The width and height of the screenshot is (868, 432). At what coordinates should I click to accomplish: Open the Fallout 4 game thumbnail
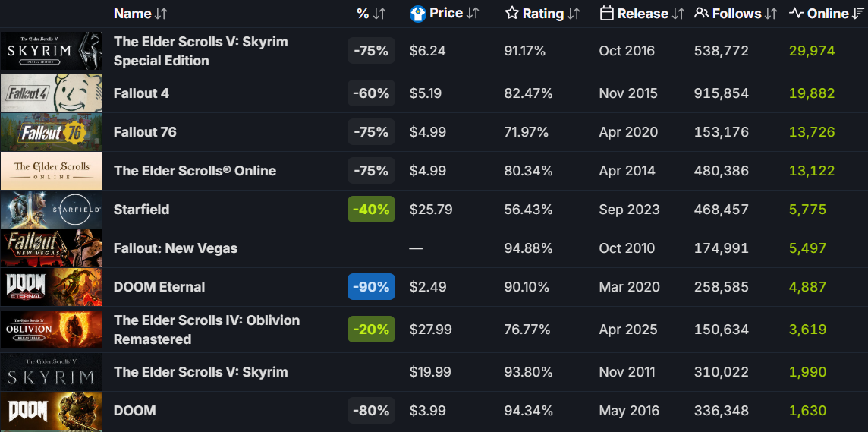pyautogui.click(x=51, y=93)
